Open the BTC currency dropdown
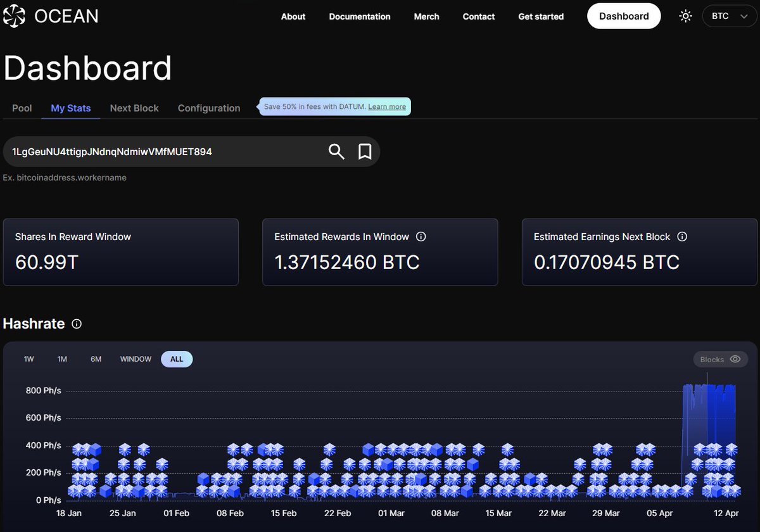The width and height of the screenshot is (760, 532). point(730,16)
